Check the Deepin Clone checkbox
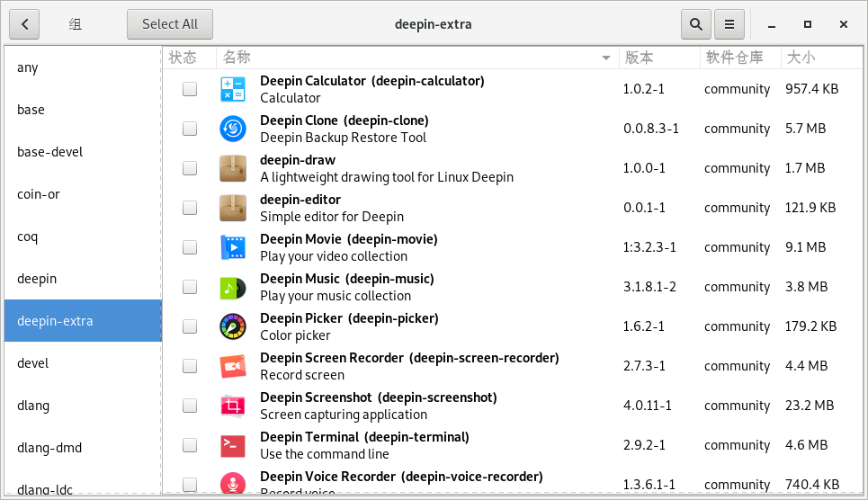 (190, 129)
